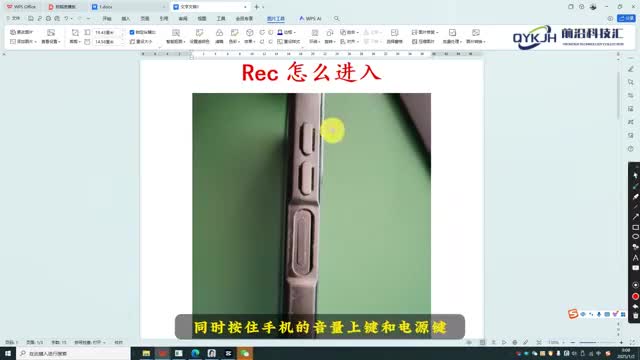Expand the 效果 effects dropdown
The width and height of the screenshot is (640, 360).
click(x=249, y=42)
